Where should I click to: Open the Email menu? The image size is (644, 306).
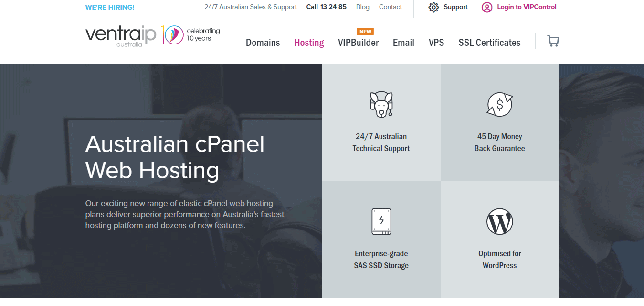[403, 43]
